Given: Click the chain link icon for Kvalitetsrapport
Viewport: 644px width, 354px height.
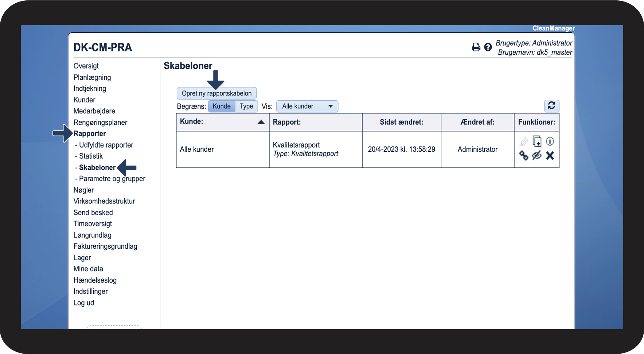Looking at the screenshot, I should [x=524, y=156].
